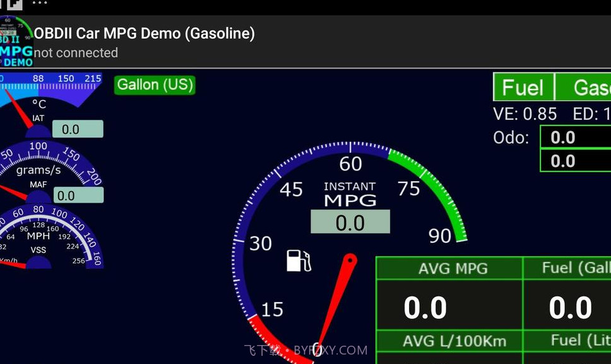Tap the OBD II MPG Demo app icon

(x=16, y=42)
